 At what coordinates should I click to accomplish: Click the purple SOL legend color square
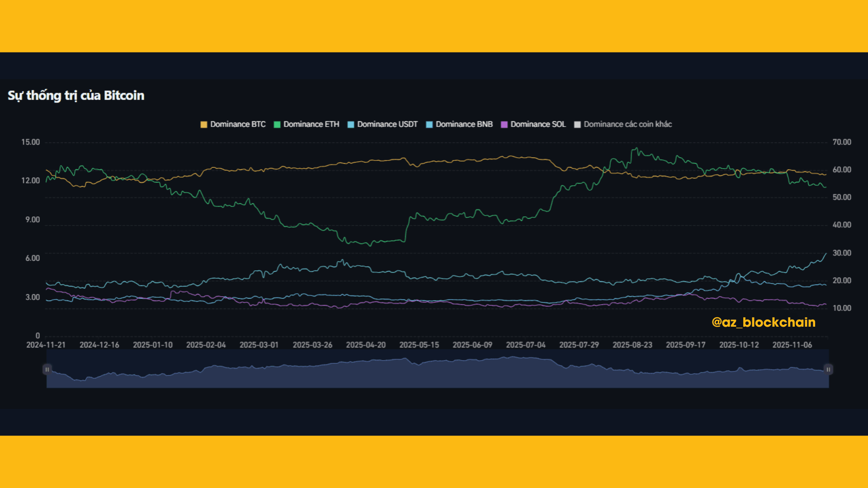point(504,125)
